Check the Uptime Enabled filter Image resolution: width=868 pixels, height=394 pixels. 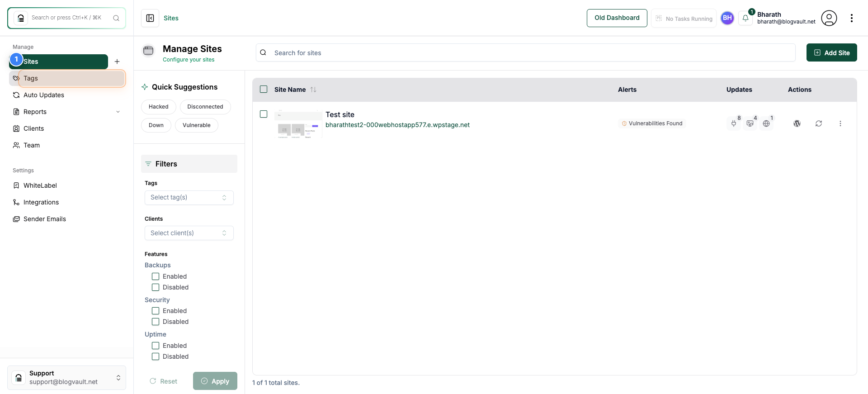pos(156,346)
